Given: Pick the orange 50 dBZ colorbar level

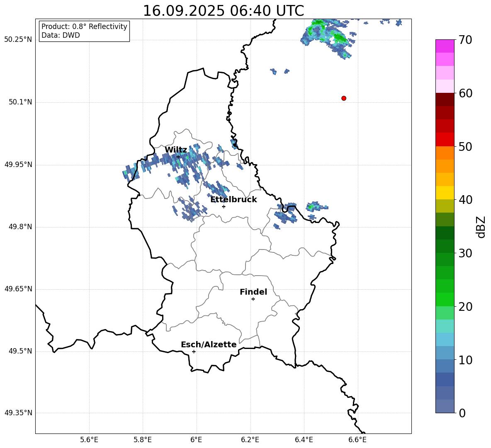Looking at the screenshot, I should 445,153.
